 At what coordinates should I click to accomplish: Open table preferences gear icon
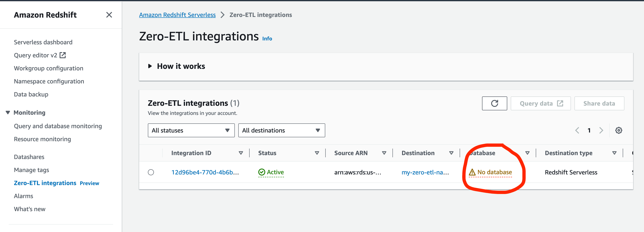click(619, 130)
